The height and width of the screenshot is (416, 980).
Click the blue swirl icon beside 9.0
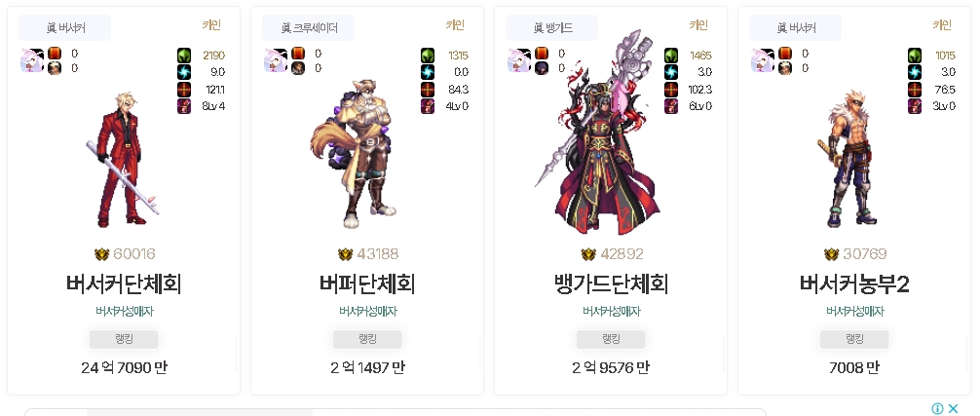184,72
